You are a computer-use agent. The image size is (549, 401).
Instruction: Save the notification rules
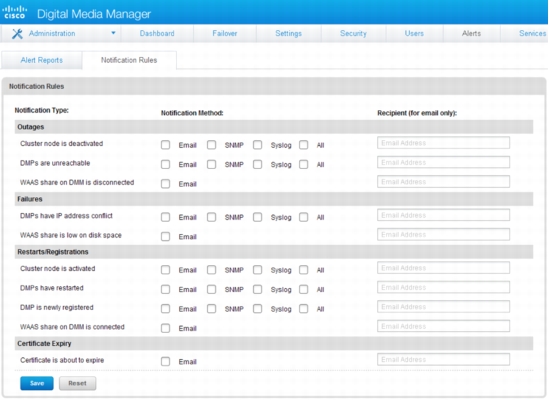point(37,383)
